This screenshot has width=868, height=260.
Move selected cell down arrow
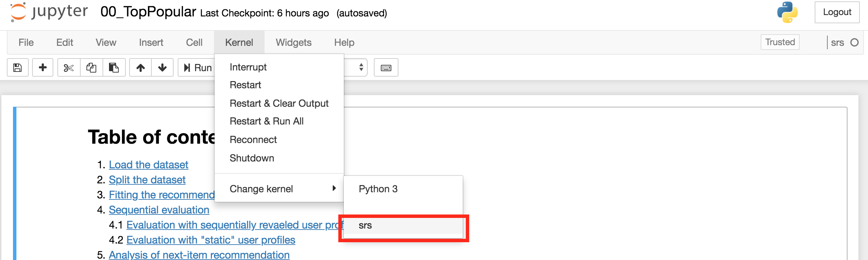click(162, 67)
